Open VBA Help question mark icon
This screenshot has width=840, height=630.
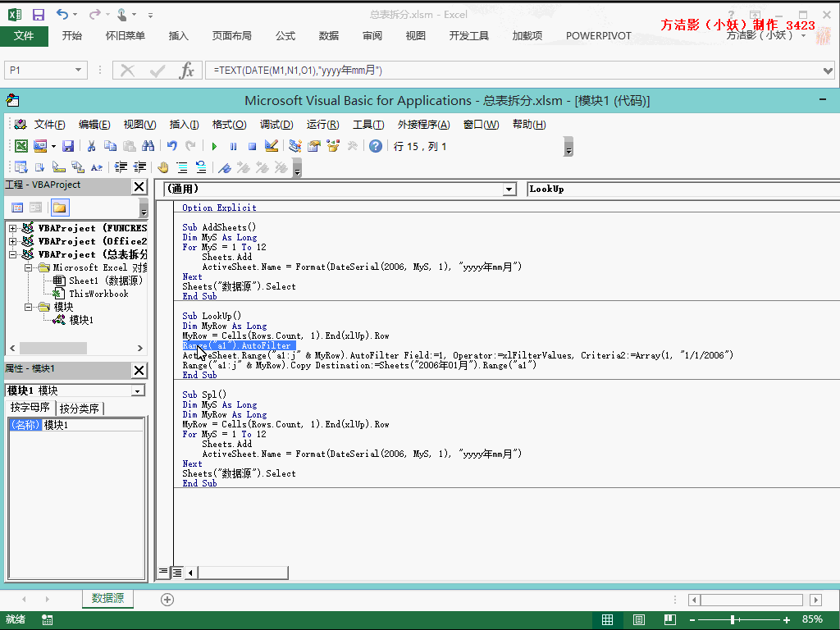click(376, 146)
